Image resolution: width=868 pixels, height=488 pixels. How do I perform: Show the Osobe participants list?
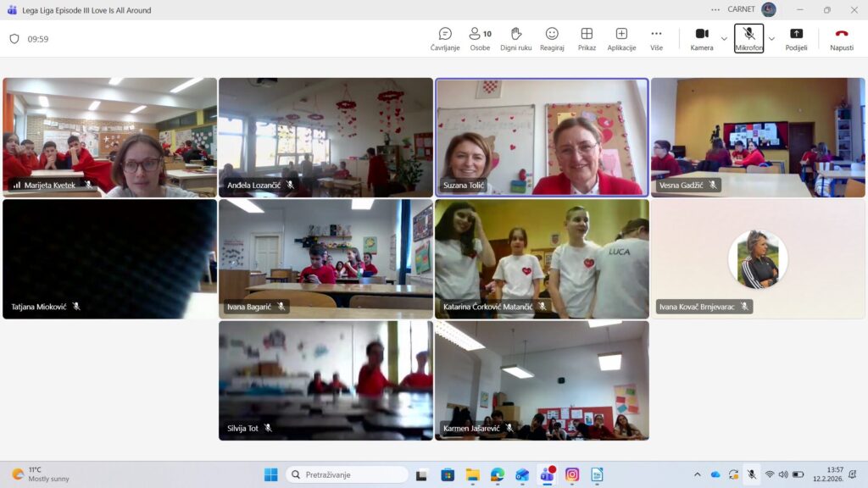480,38
